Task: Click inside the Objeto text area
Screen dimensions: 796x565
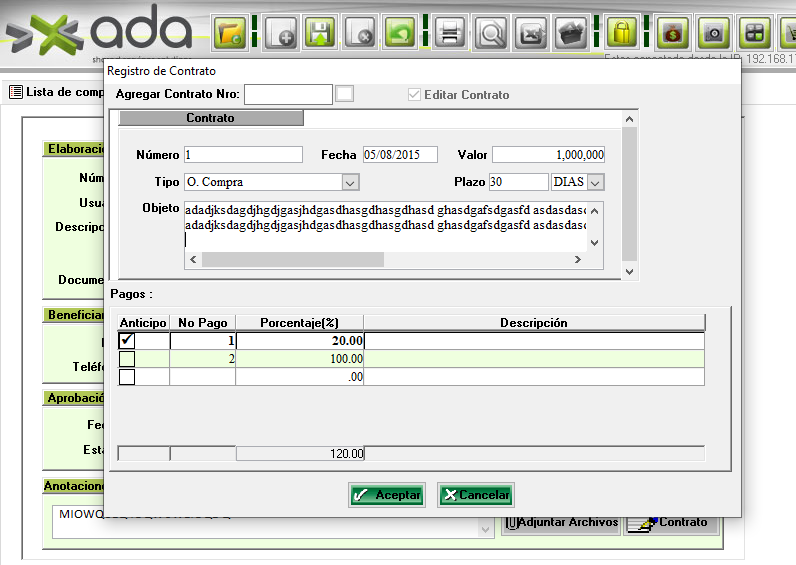Action: (x=386, y=226)
